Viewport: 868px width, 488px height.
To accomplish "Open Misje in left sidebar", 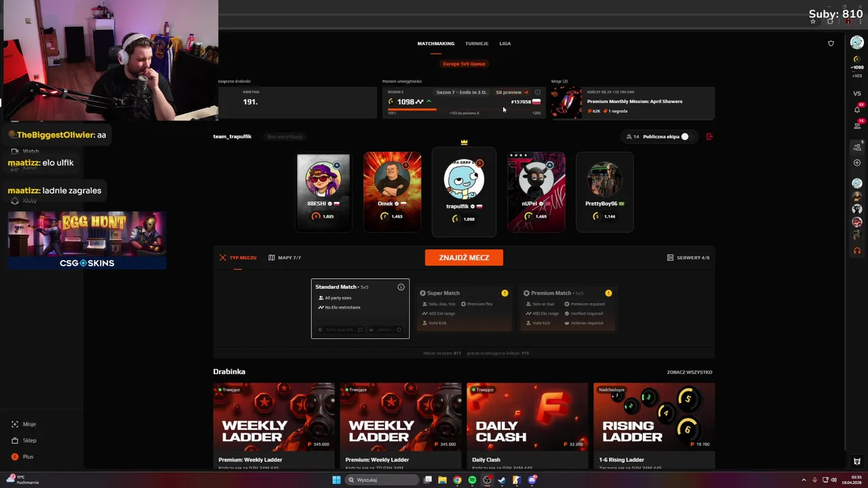I will (24, 424).
